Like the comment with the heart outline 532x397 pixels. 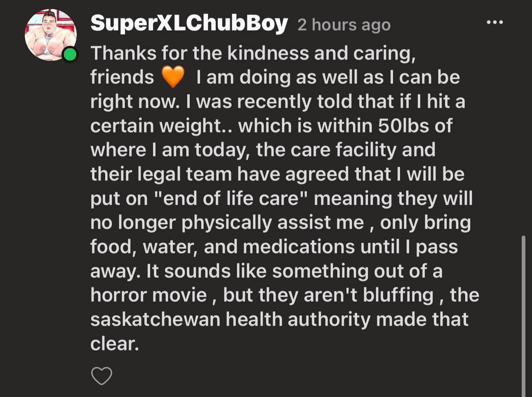101,376
